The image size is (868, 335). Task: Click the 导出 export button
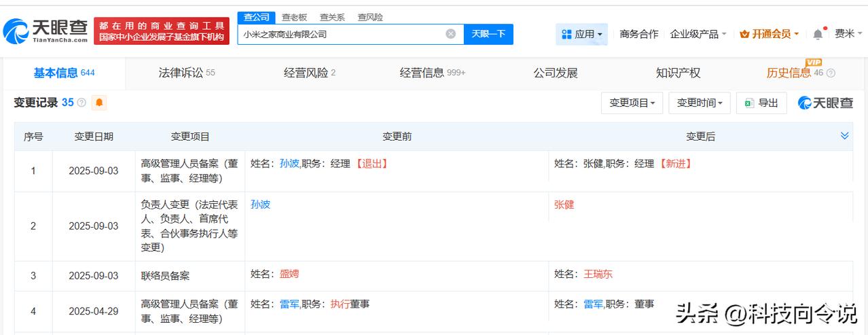[x=761, y=103]
